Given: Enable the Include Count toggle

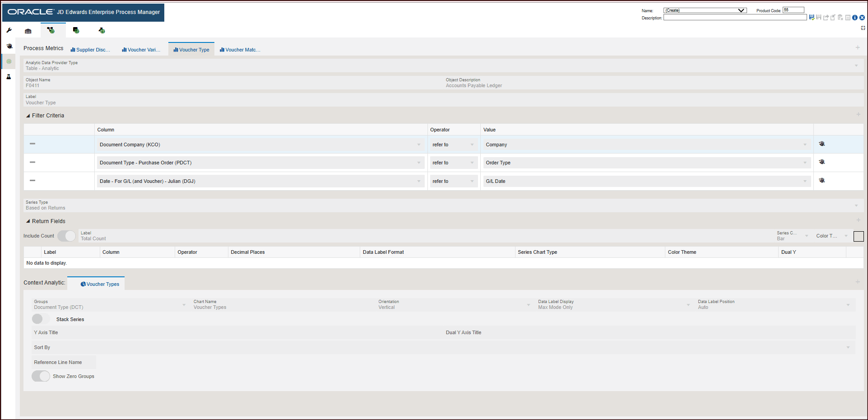Looking at the screenshot, I should 66,236.
